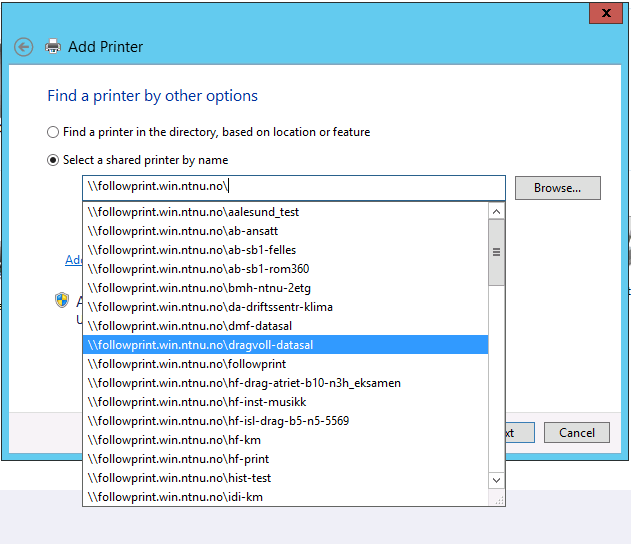Pick the hf-inst-musikk printer

pos(285,402)
